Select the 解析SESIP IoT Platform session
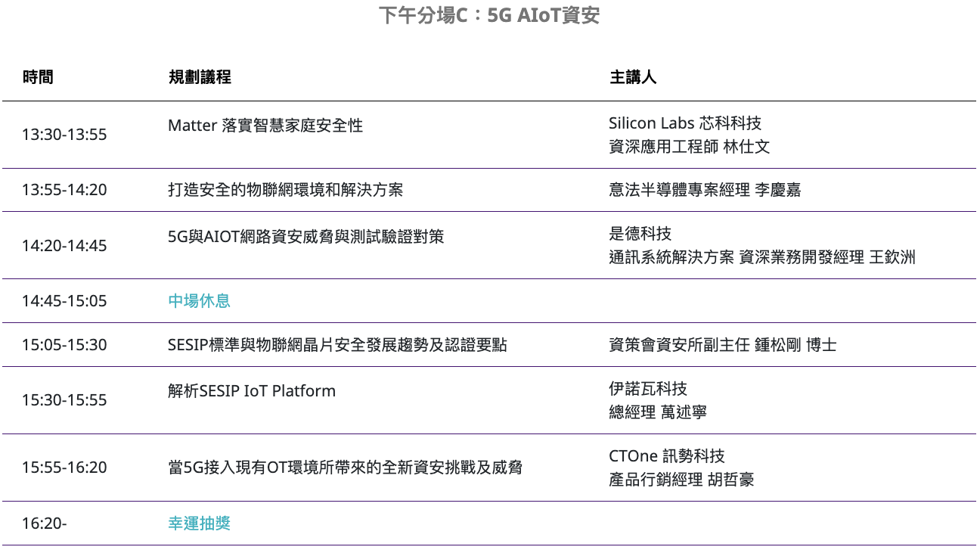Viewport: 980px width, 550px height. point(252,391)
